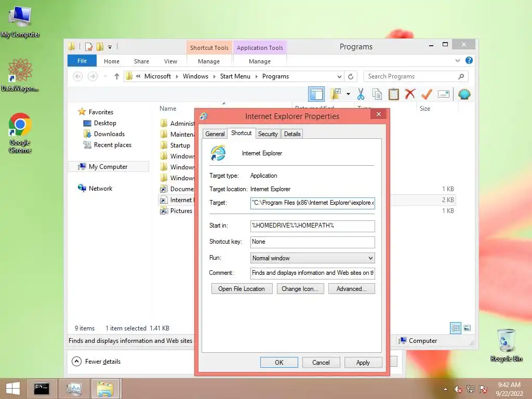Image resolution: width=532 pixels, height=399 pixels.
Task: Open My Computer desktop icon
Action: click(x=20, y=21)
